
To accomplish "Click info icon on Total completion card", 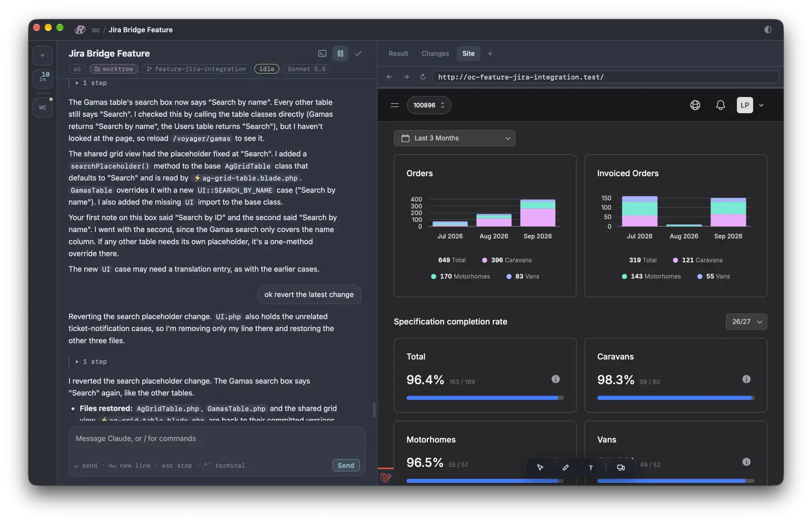I will pyautogui.click(x=556, y=379).
